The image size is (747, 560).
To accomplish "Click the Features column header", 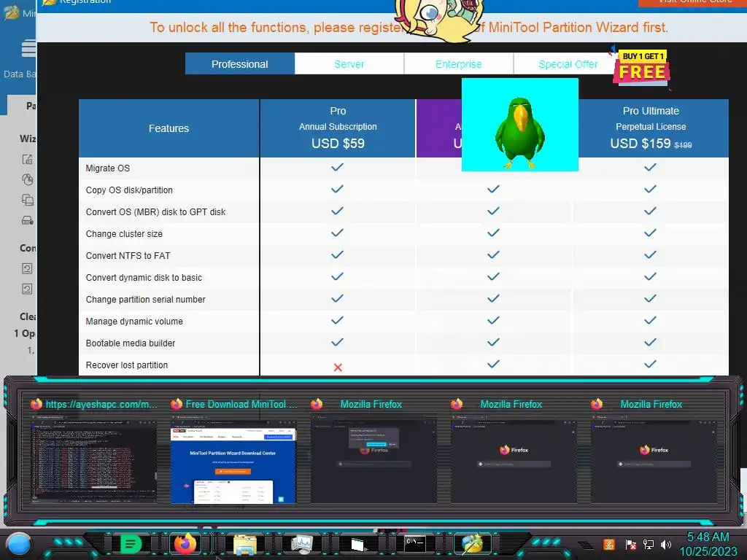I will (169, 128).
